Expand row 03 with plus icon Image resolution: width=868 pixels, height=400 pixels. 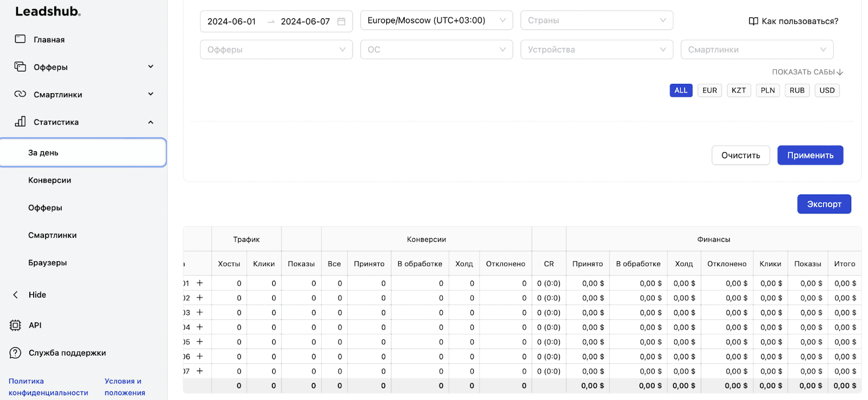[x=200, y=312]
